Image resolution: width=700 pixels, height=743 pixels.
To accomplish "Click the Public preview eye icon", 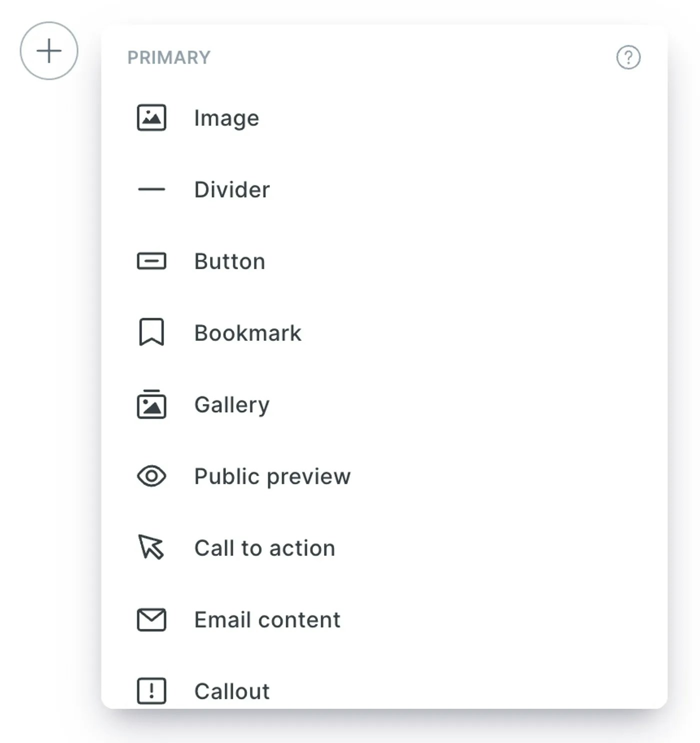I will [x=151, y=476].
